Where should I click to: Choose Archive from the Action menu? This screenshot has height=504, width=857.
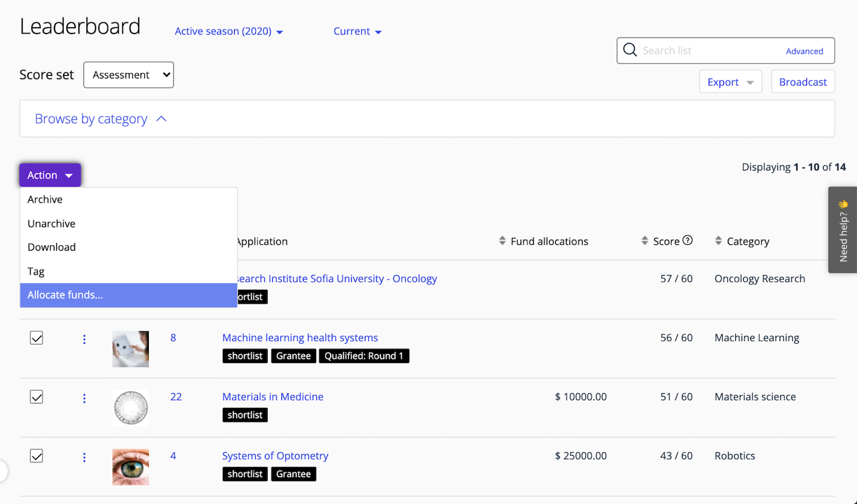tap(45, 199)
